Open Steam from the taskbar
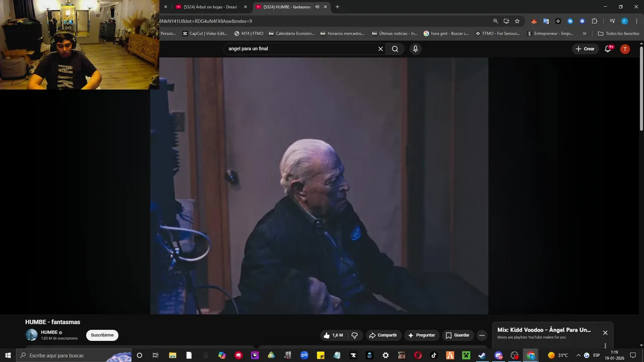 click(x=481, y=355)
